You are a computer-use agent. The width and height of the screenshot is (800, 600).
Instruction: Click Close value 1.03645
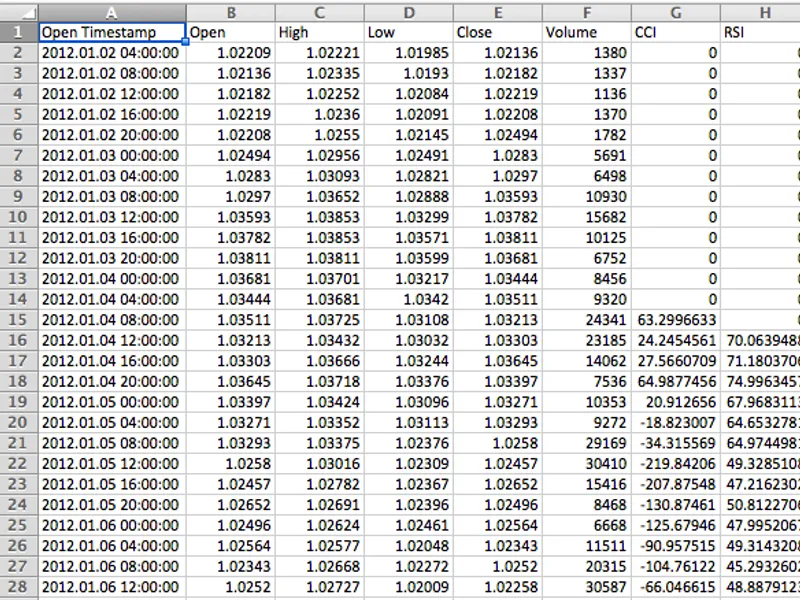[498, 361]
